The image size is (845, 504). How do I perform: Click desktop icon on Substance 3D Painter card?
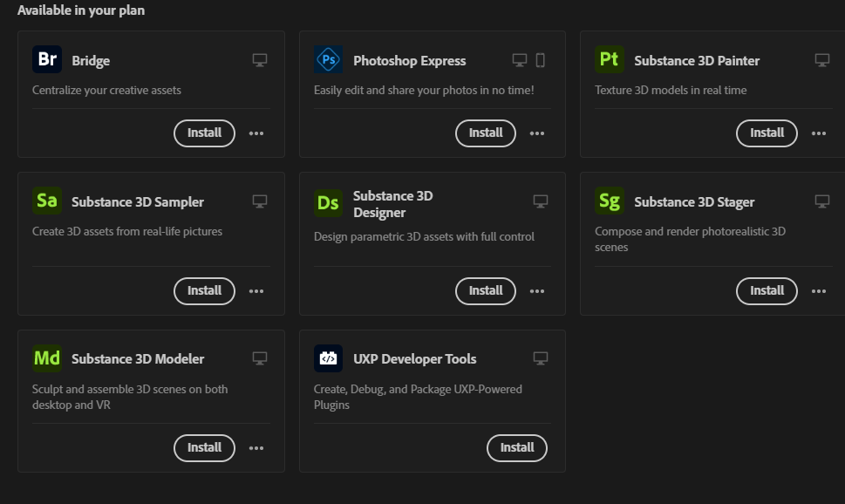821,60
